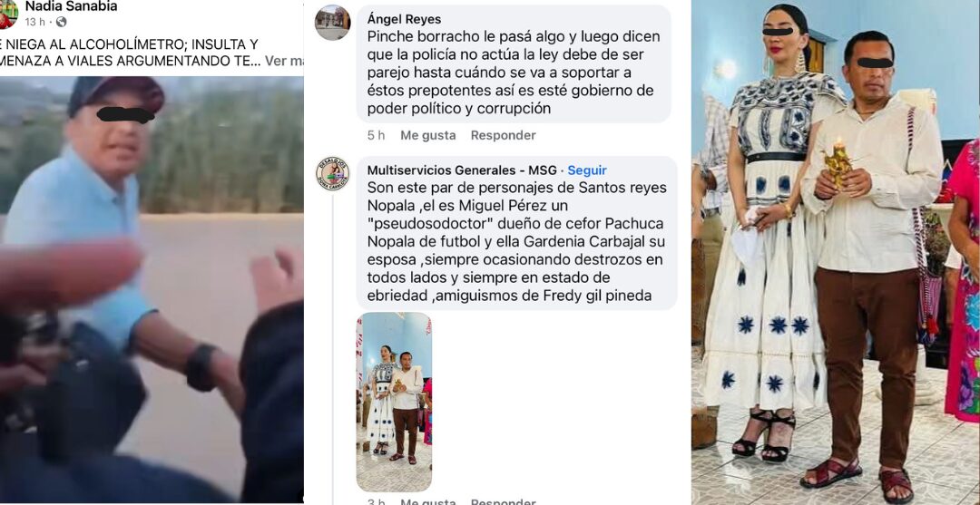
Task: Open the 3 h comment timestamp
Action: [x=377, y=502]
